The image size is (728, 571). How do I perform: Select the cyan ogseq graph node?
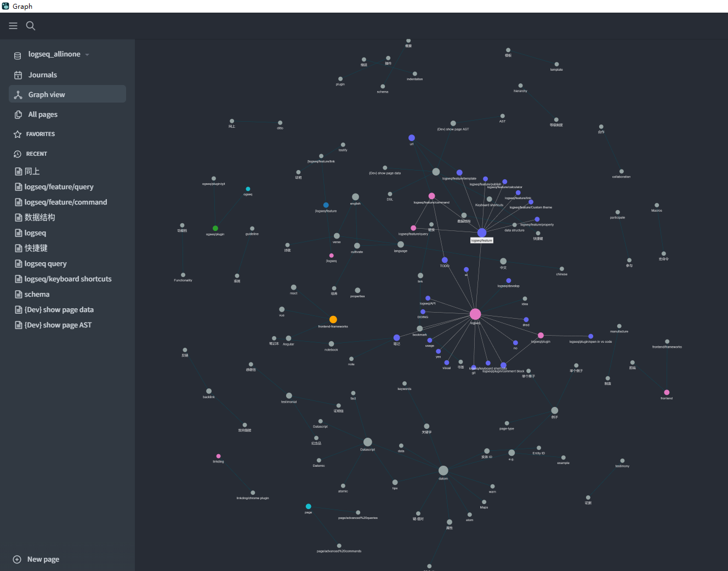(248, 189)
